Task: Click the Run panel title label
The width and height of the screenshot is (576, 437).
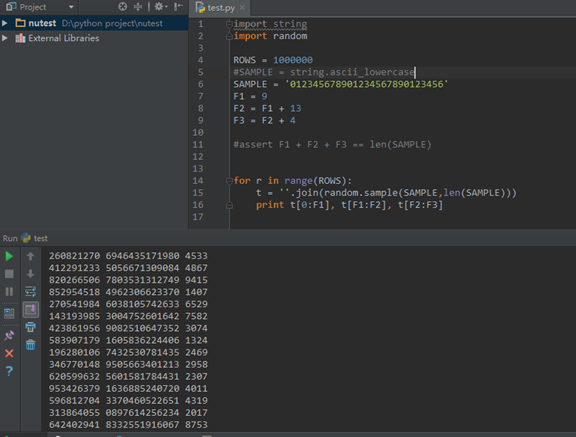Action: tap(10, 238)
